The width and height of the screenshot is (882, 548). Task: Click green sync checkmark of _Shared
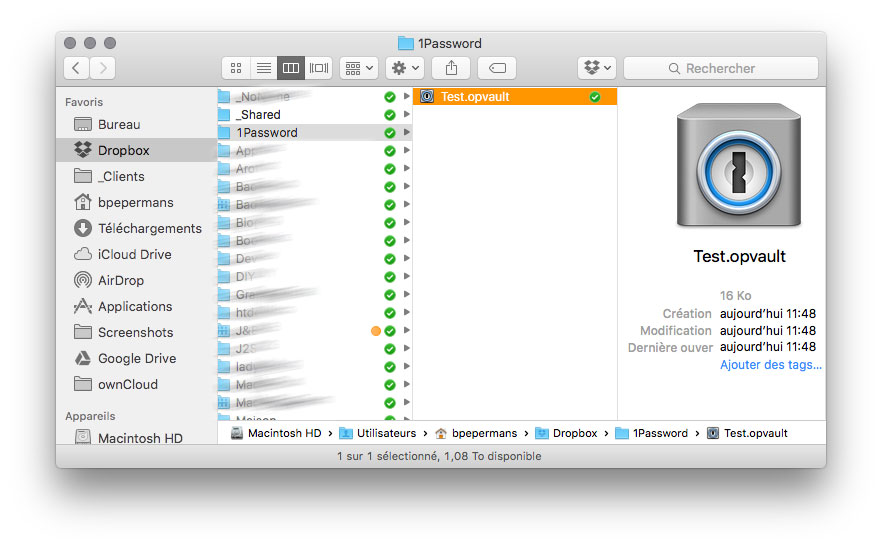pos(390,115)
